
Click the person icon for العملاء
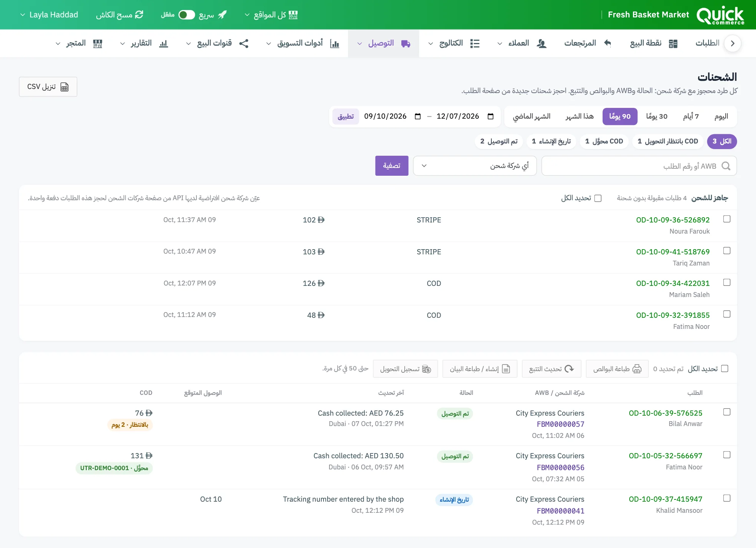(x=541, y=43)
